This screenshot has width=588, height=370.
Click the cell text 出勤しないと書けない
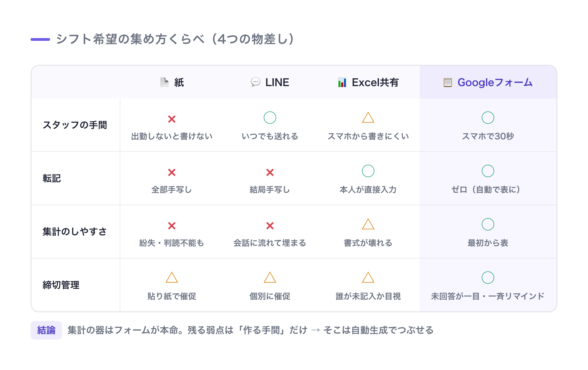(x=172, y=136)
